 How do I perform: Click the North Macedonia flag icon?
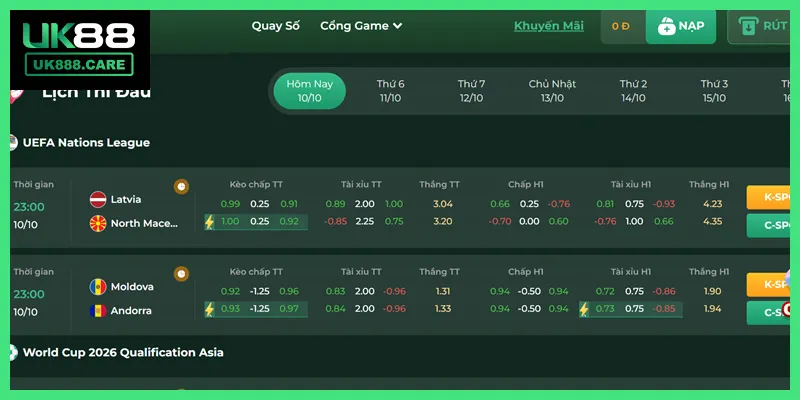[98, 222]
